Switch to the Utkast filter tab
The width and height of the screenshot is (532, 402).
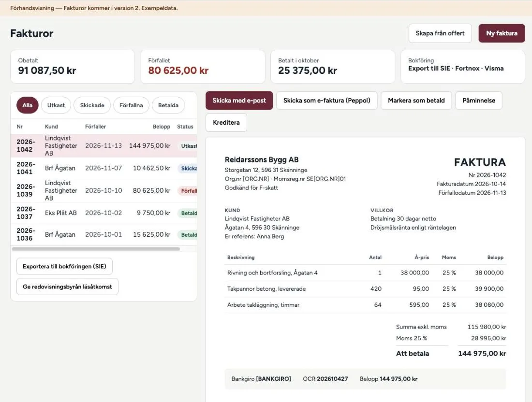56,105
